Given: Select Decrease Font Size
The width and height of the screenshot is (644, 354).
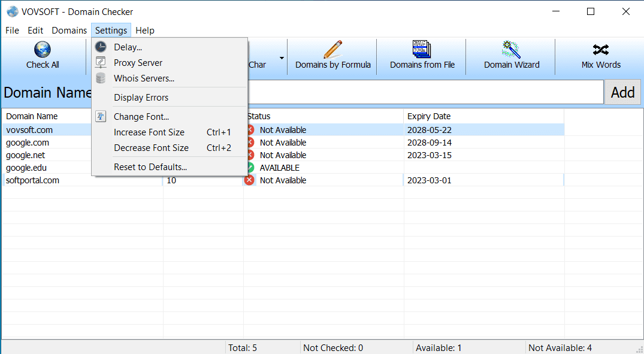Looking at the screenshot, I should tap(170, 148).
